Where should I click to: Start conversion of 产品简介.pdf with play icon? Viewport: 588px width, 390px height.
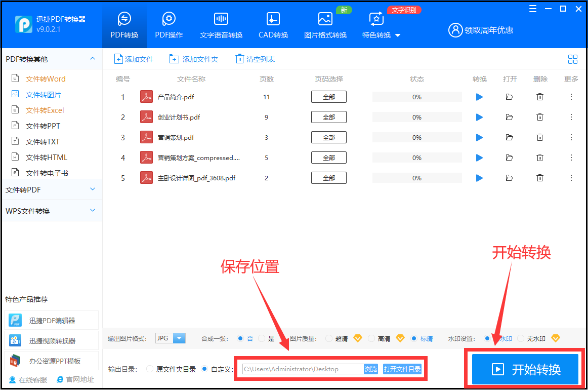click(479, 97)
